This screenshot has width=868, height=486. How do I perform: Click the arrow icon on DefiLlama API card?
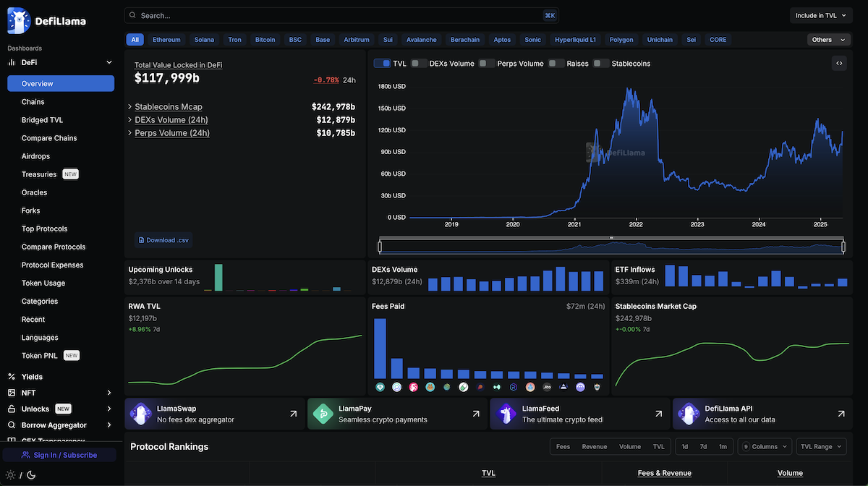(x=841, y=414)
